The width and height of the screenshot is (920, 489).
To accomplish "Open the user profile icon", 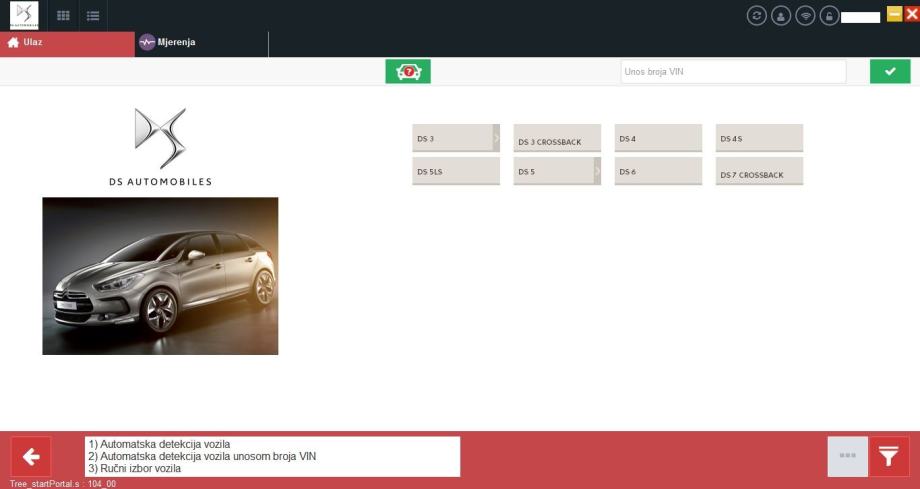I will (781, 15).
